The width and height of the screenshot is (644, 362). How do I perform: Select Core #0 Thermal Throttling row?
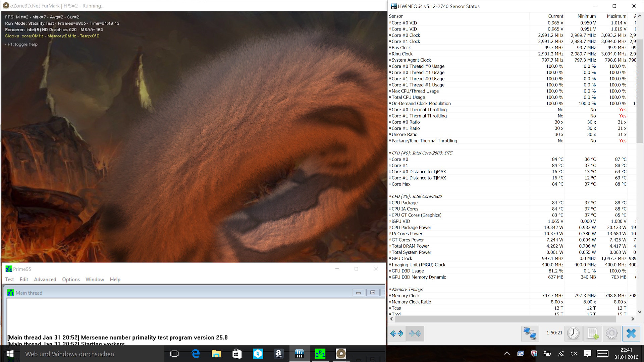[512, 110]
